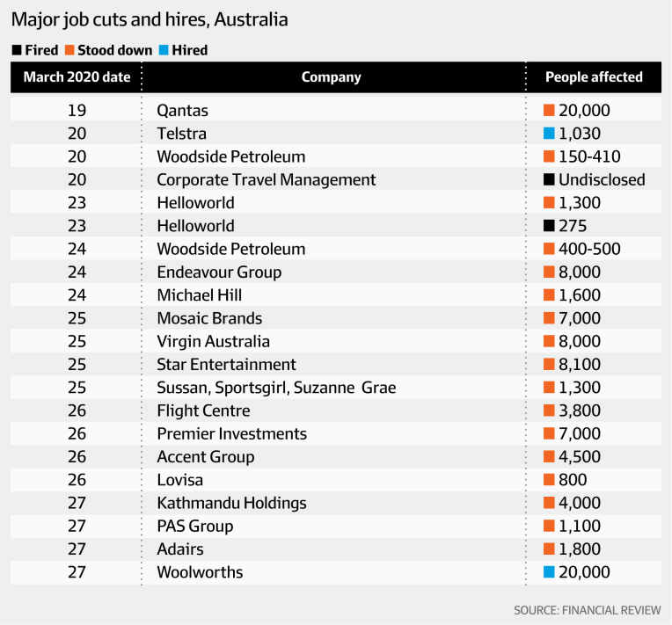Click the Major job cuts and hires title
672x625 pixels.
pyautogui.click(x=150, y=20)
